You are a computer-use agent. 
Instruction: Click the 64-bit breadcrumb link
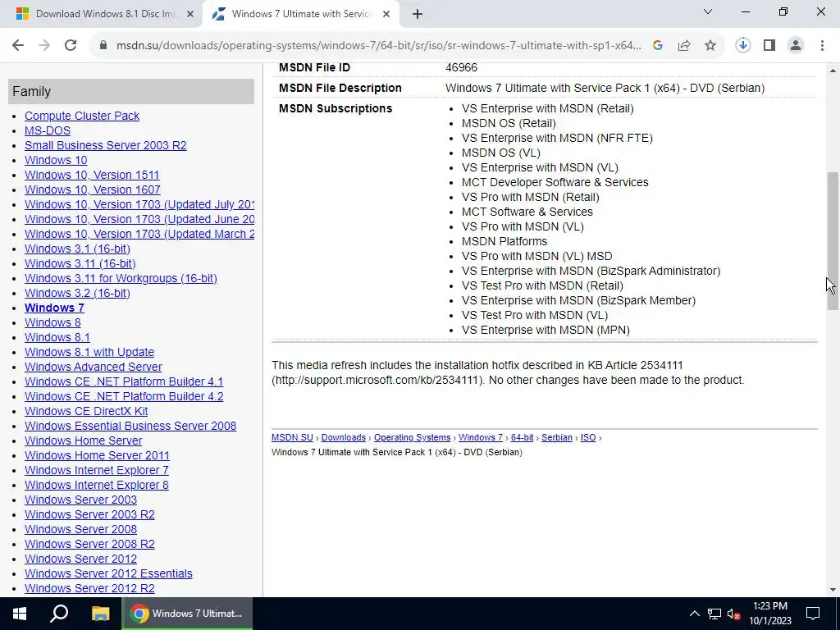tap(522, 438)
